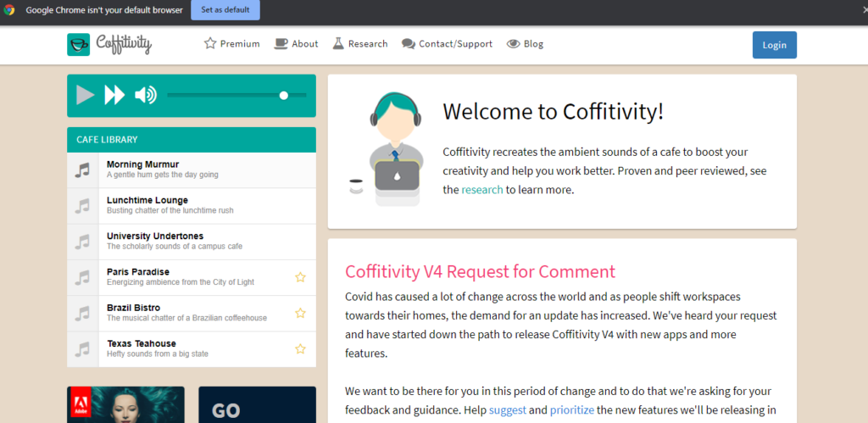The height and width of the screenshot is (423, 868).
Task: Visit the Blog page
Action: [x=526, y=44]
